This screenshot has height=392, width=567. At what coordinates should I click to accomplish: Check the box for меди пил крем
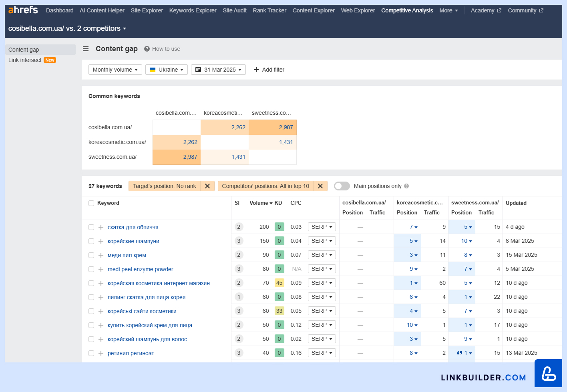[x=91, y=255]
